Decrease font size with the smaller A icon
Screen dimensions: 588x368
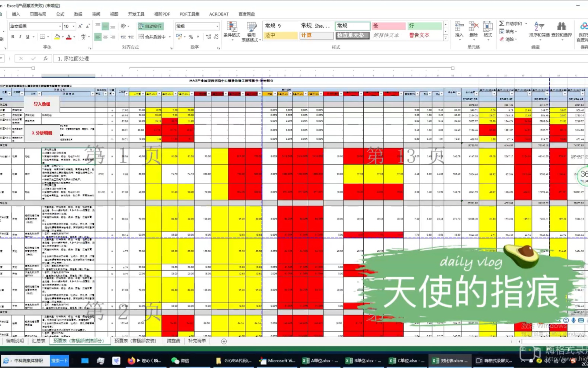click(x=88, y=26)
